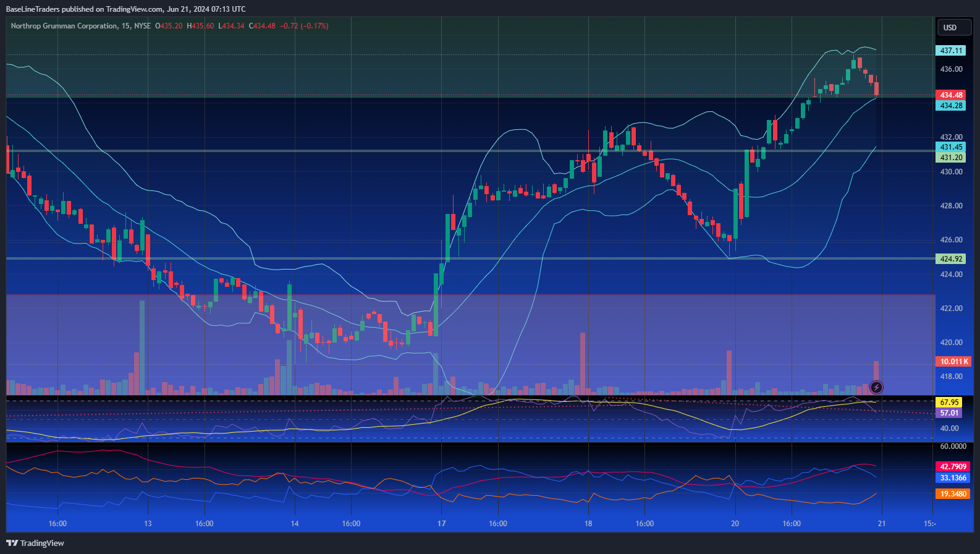Click the Northrop Grumman Corporation symbol title

[x=64, y=26]
